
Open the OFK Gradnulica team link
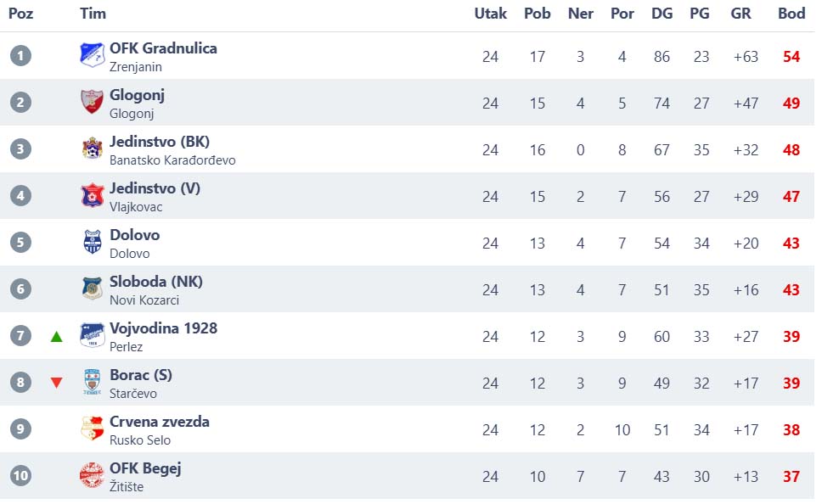[x=163, y=48]
